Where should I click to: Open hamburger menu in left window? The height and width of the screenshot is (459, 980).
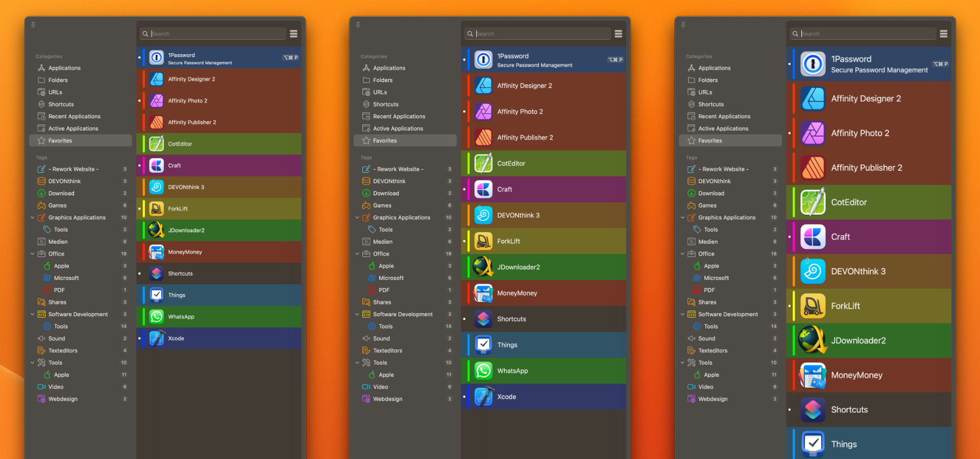(293, 34)
